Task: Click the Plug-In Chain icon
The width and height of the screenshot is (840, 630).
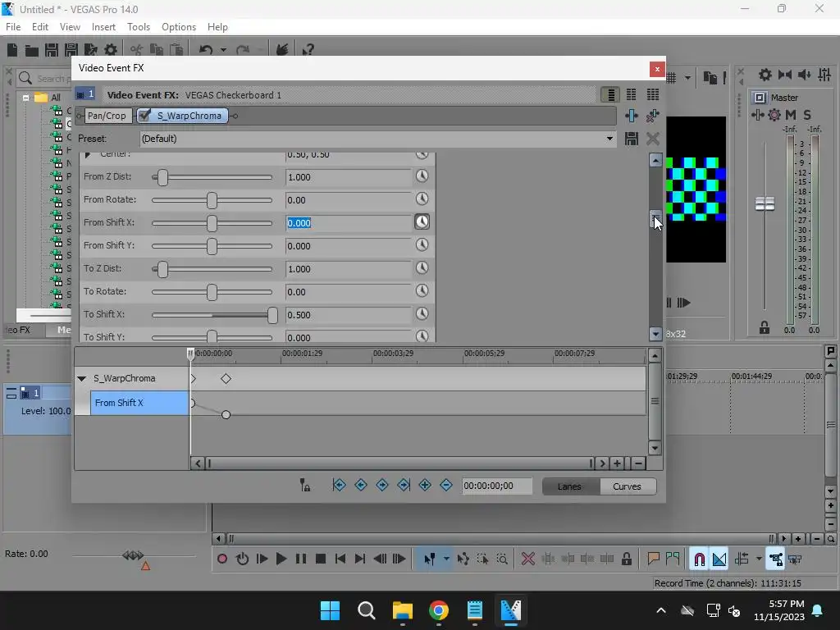Action: pos(632,116)
